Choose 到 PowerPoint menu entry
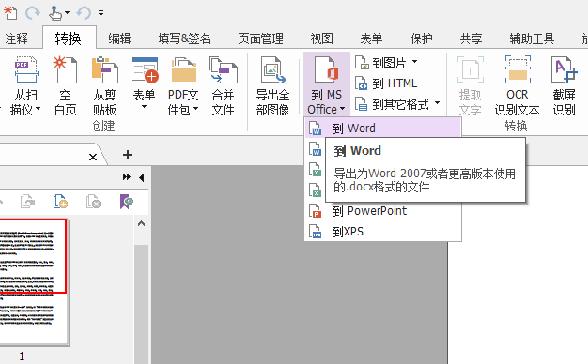 coord(382,211)
